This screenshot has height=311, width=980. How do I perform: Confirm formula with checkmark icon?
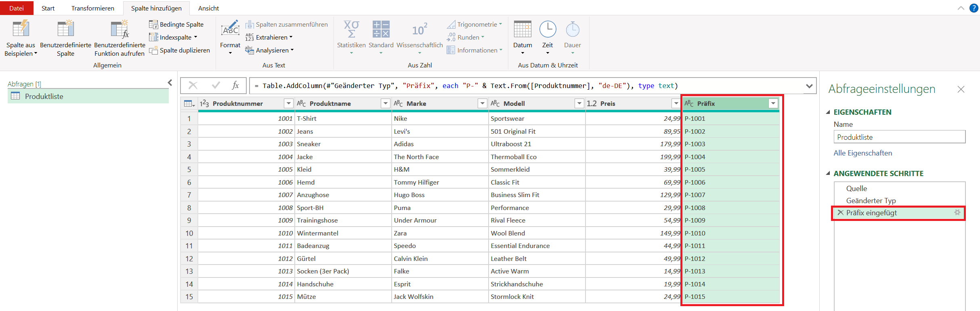tap(216, 85)
